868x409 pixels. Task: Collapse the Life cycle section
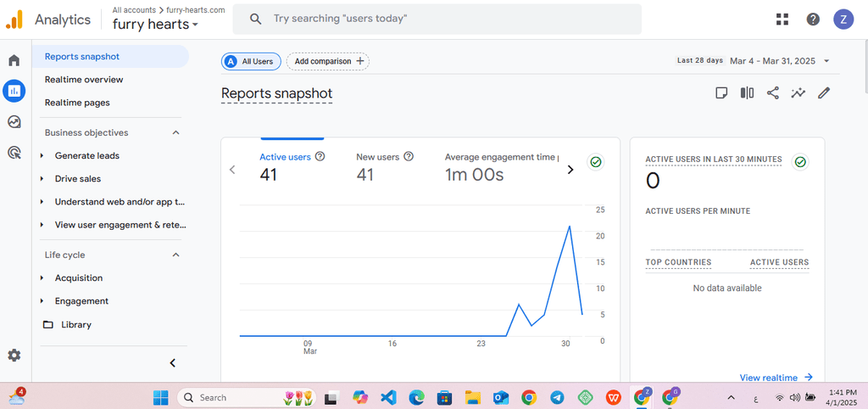pos(176,255)
